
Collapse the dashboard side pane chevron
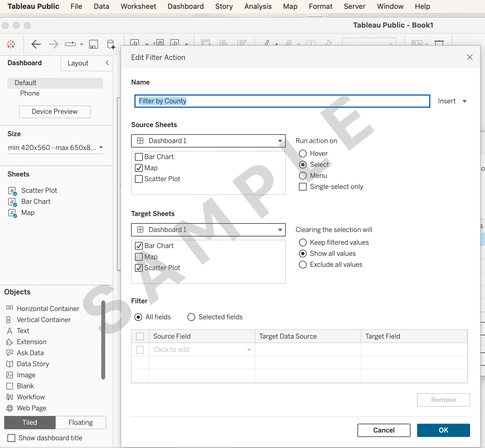(107, 63)
